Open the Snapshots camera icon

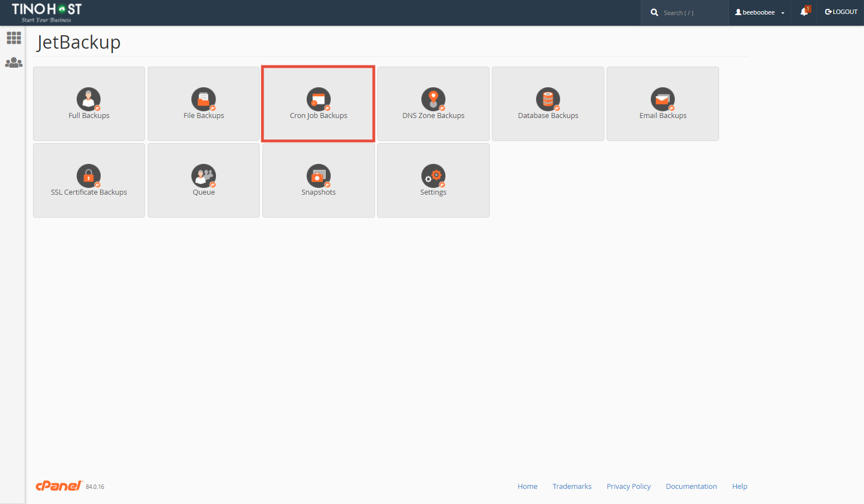point(318,176)
